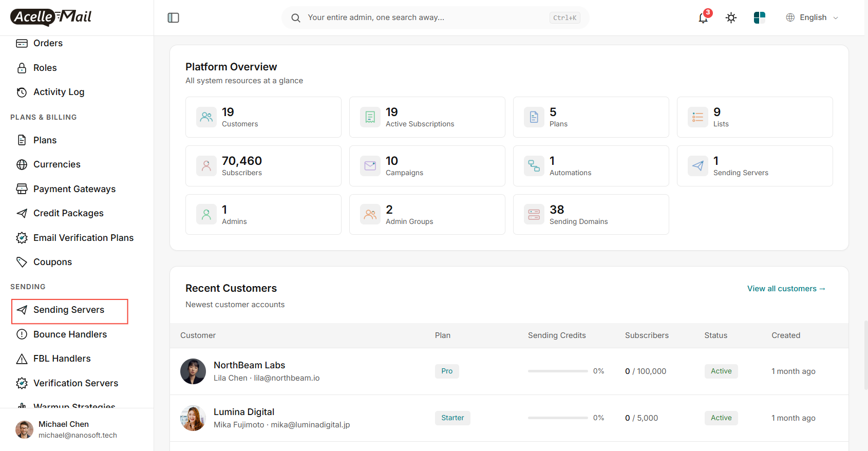The image size is (868, 451).
Task: Click the teal layout grid icon
Action: tap(760, 18)
